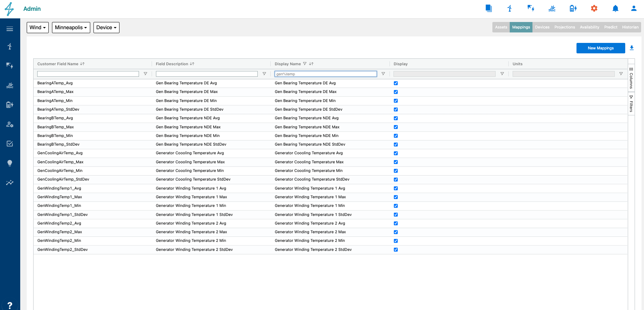This screenshot has height=310, width=644.
Task: Select the wind turbine icon in header
Action: tap(510, 8)
